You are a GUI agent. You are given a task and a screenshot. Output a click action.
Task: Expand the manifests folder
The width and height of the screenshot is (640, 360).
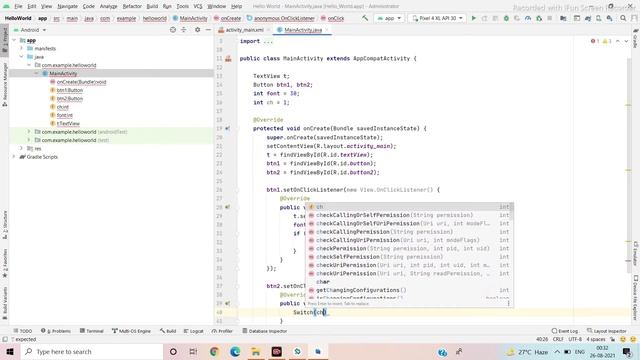tap(22, 48)
